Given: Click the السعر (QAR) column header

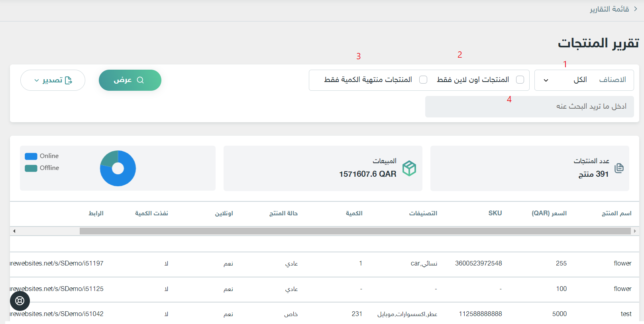Looking at the screenshot, I should [x=549, y=213].
